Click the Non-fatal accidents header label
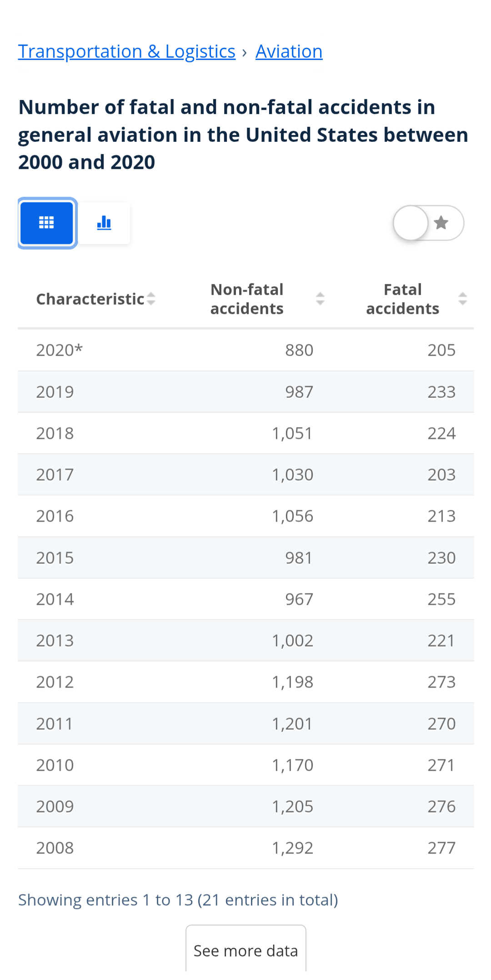 [x=247, y=299]
